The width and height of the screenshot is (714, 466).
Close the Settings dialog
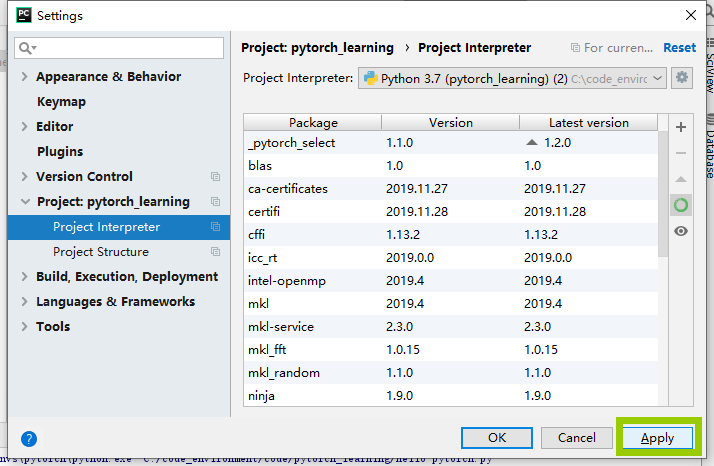691,15
